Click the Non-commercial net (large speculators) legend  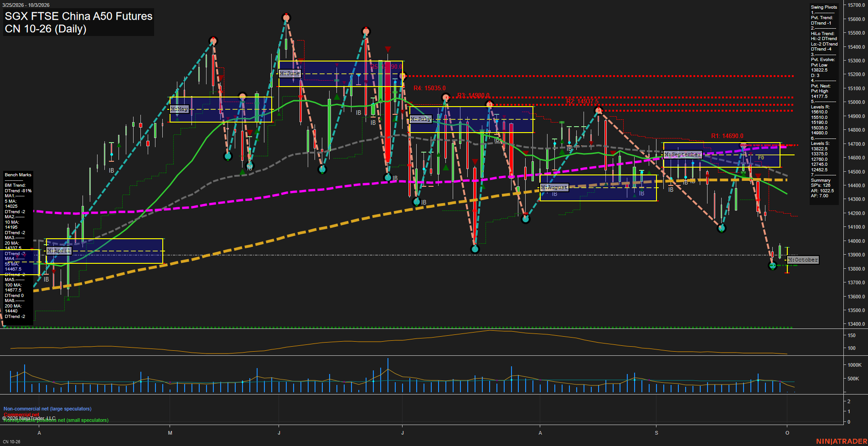coord(47,409)
